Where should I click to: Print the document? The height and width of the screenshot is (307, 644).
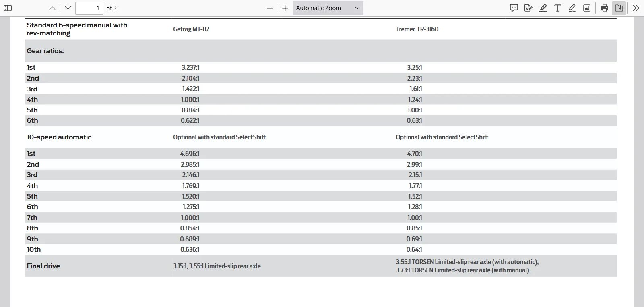(605, 8)
